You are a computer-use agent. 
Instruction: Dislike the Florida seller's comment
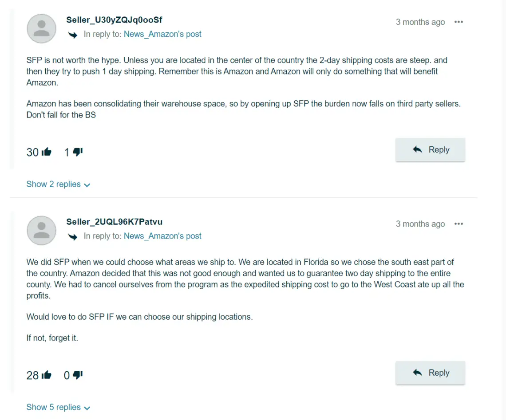coord(78,375)
